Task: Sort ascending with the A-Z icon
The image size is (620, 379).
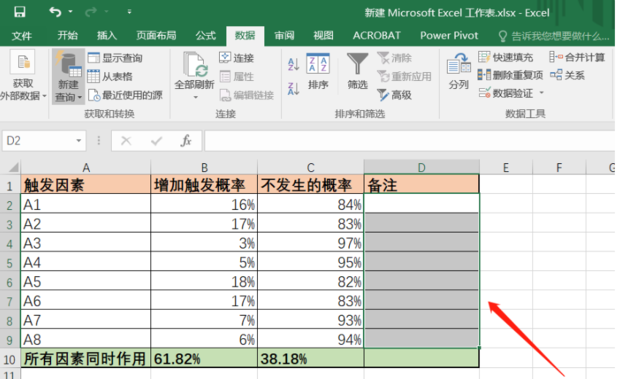Action: click(x=293, y=64)
